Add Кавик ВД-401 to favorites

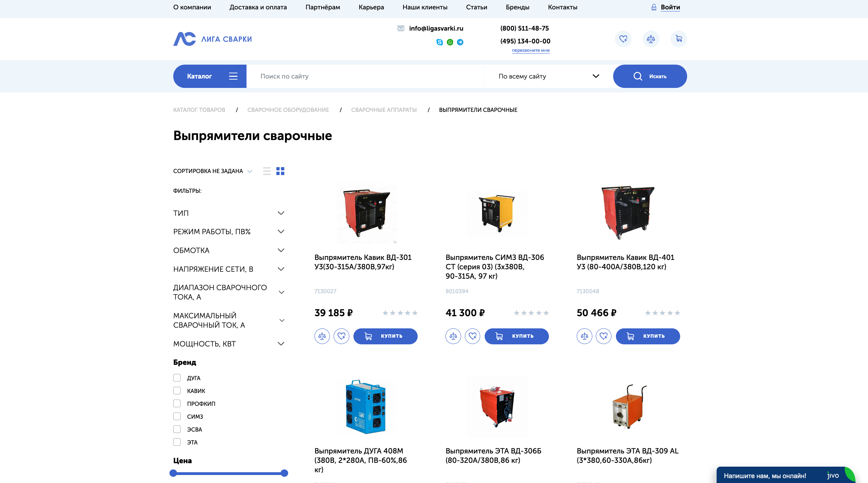604,336
